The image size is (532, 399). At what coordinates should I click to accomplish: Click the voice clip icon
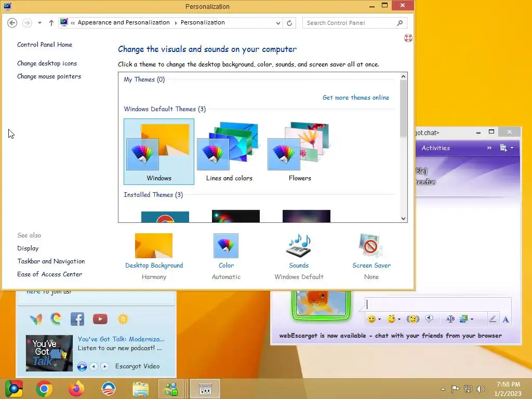point(429,318)
